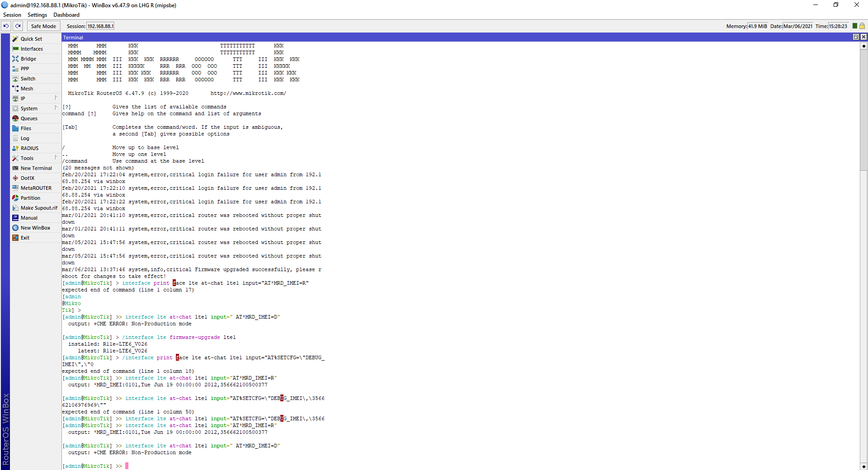
Task: Select the Partition menu label
Action: point(30,198)
